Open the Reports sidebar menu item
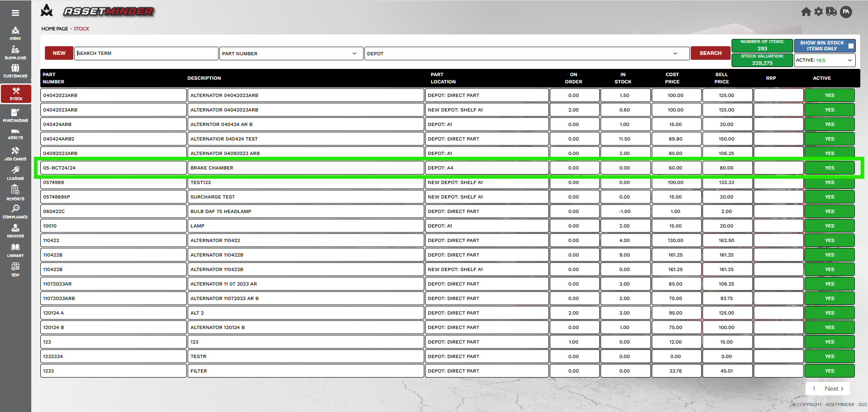This screenshot has height=412, width=868. point(15,193)
